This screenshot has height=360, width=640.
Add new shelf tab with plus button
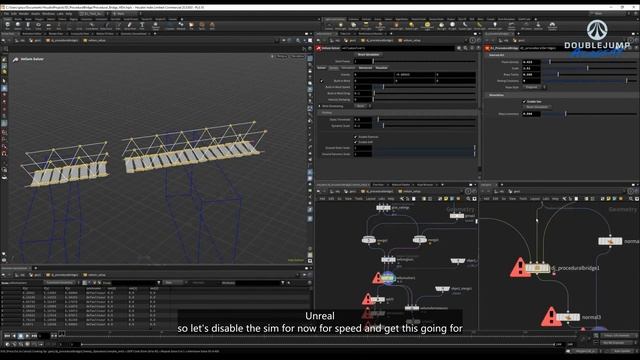click(x=182, y=19)
